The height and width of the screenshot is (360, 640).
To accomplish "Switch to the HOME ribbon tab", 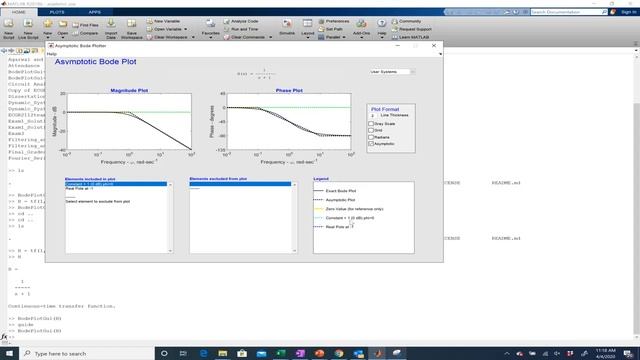I will pyautogui.click(x=19, y=12).
